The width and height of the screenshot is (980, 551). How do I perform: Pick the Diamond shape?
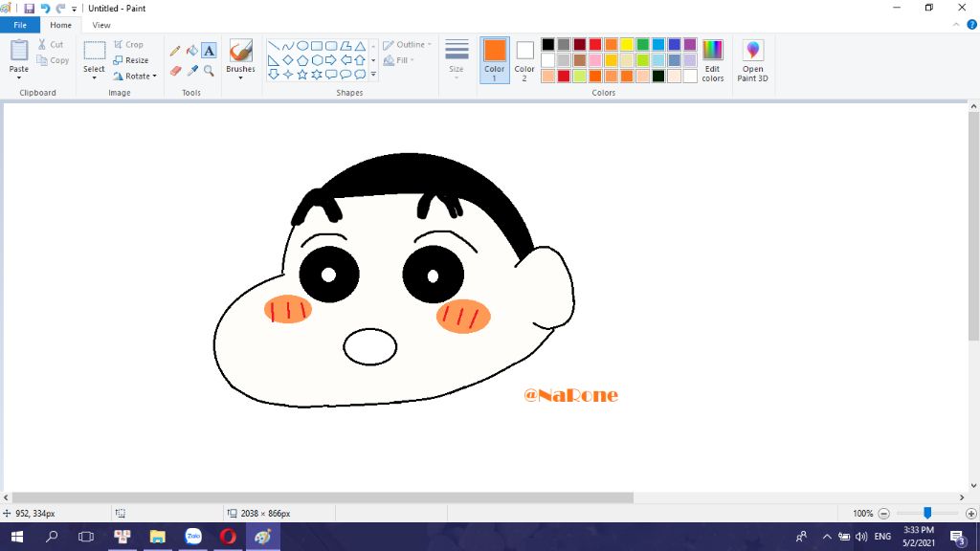[287, 60]
